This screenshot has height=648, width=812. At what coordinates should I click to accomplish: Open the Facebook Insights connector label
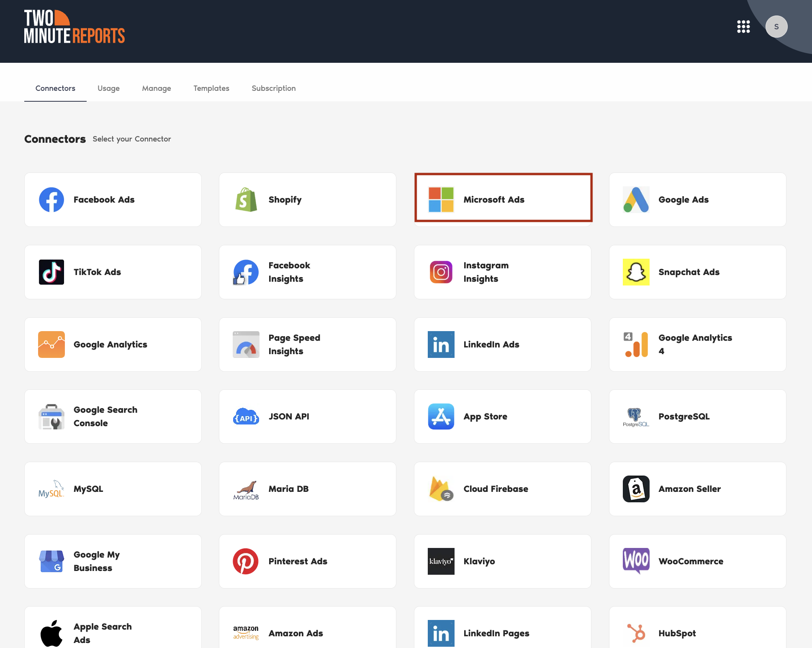[x=290, y=272]
